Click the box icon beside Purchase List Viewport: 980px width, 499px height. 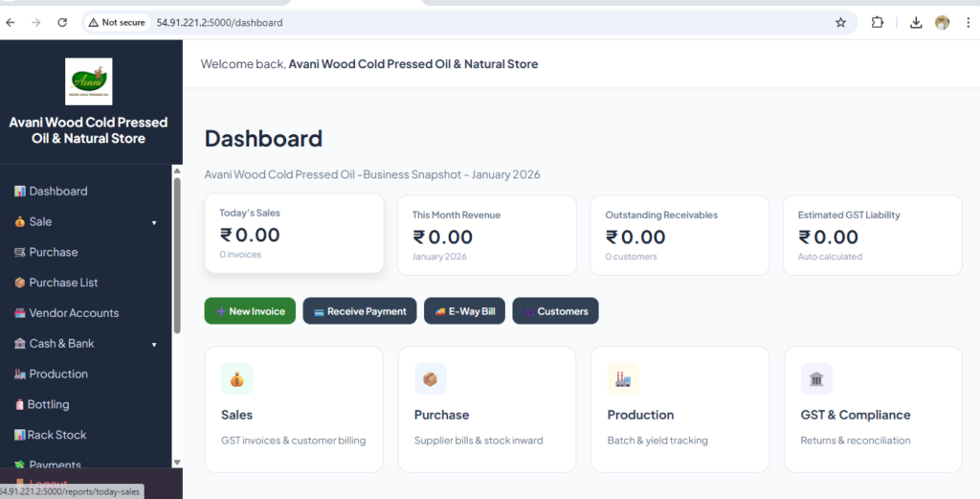pos(20,283)
